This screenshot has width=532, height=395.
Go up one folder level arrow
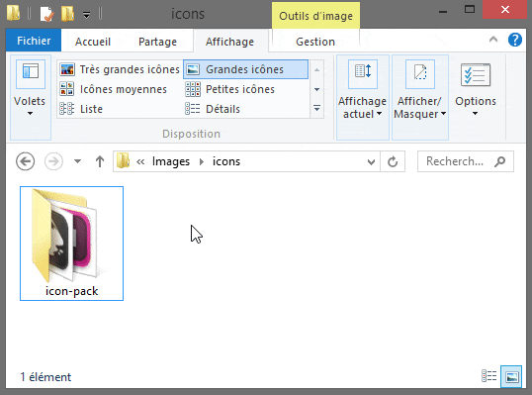(x=100, y=161)
